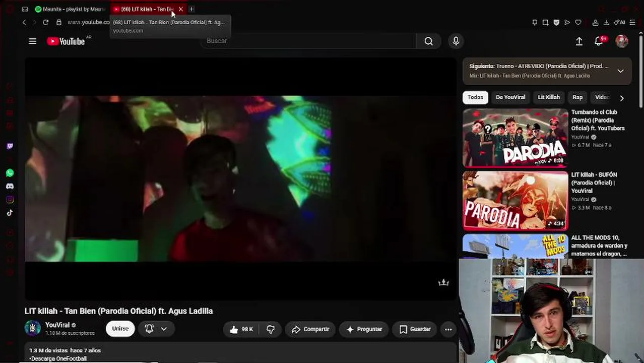Expand the notification options chevron
The image size is (644, 363).
[x=164, y=329]
